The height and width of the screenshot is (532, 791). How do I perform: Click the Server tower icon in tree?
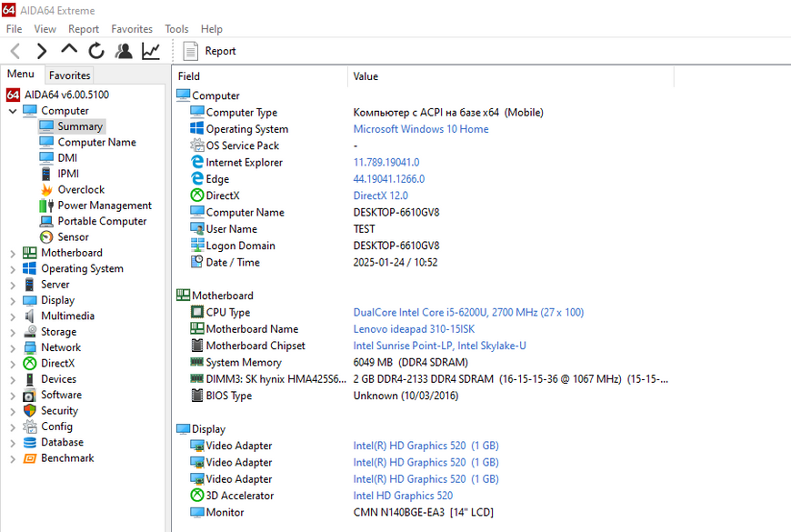tap(30, 284)
